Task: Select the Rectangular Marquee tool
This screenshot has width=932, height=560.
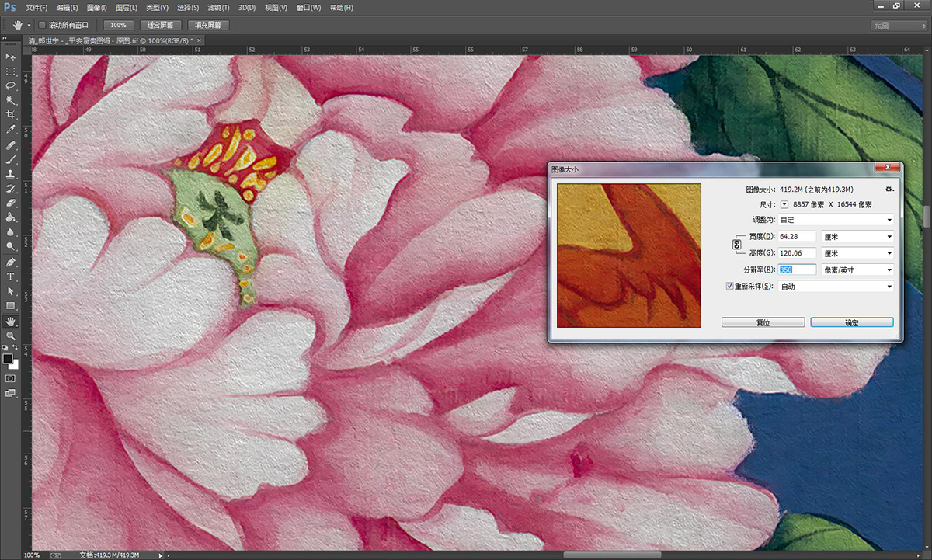Action: 11,71
